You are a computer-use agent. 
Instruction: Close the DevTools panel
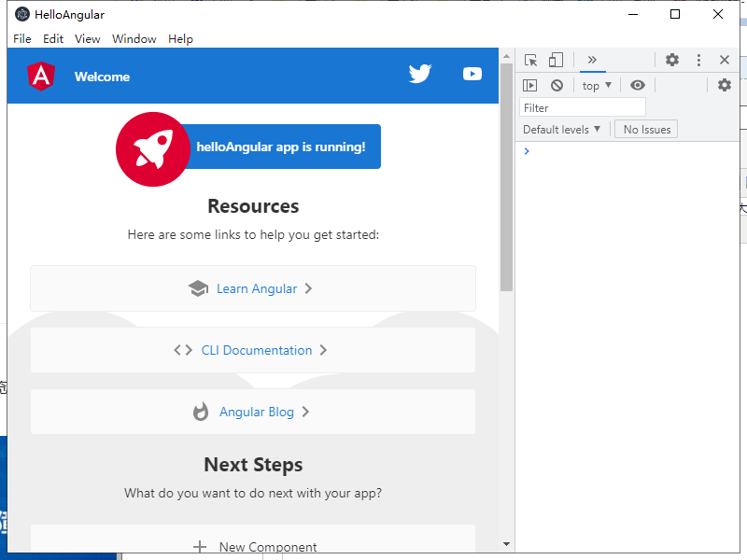(x=725, y=60)
